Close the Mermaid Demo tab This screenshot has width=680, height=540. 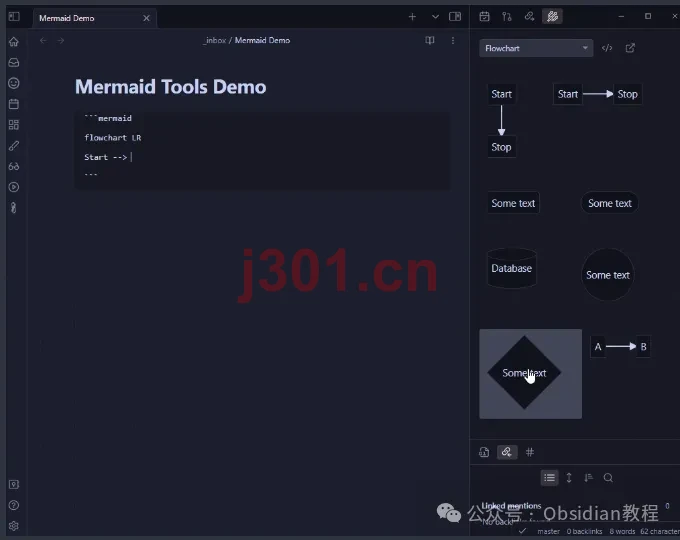coord(146,18)
